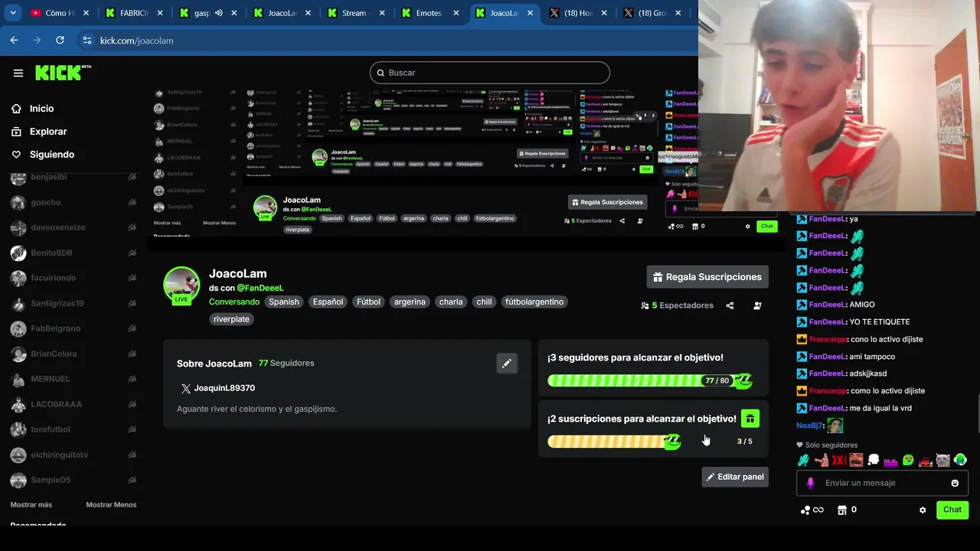
Task: Open the X account JoaquinL89370 link
Action: 217,388
